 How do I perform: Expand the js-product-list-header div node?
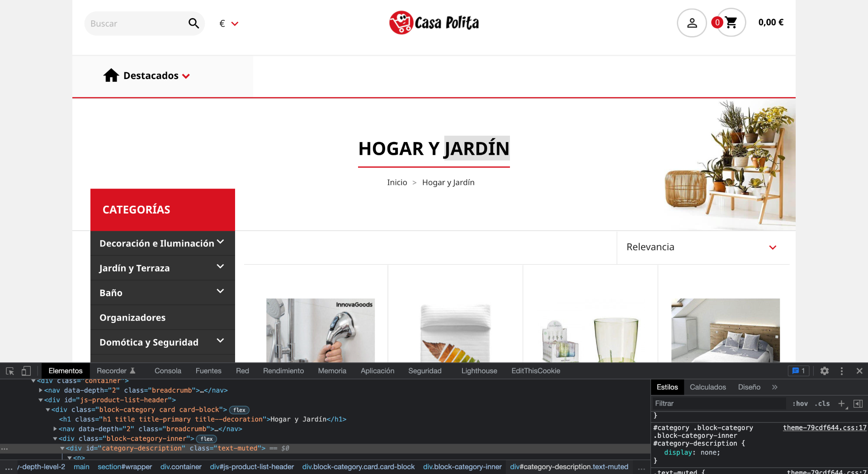41,400
